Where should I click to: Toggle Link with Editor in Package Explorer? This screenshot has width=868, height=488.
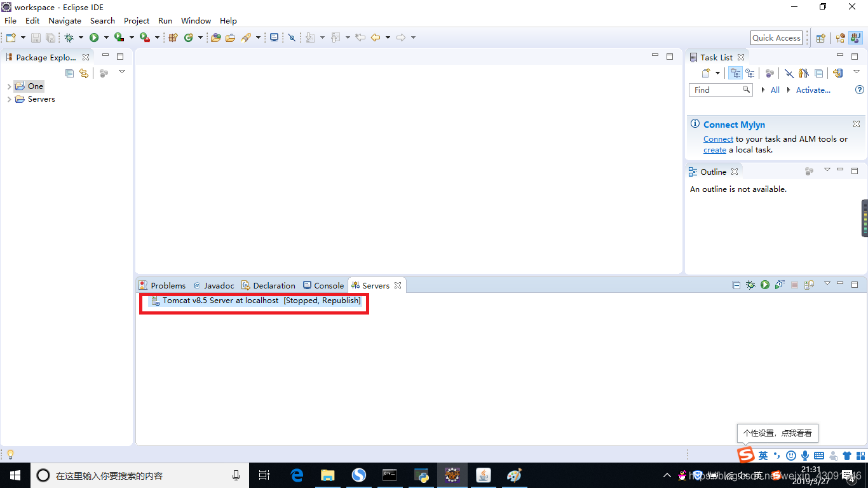(x=84, y=73)
